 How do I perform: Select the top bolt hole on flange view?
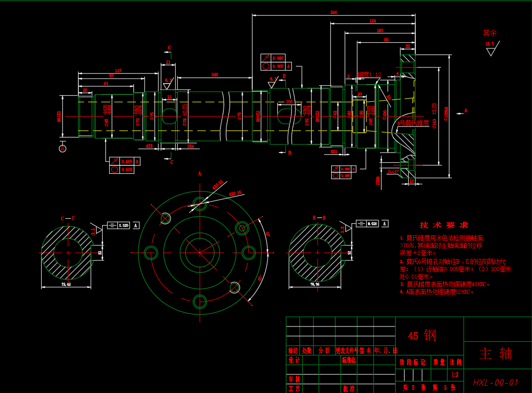click(x=200, y=204)
